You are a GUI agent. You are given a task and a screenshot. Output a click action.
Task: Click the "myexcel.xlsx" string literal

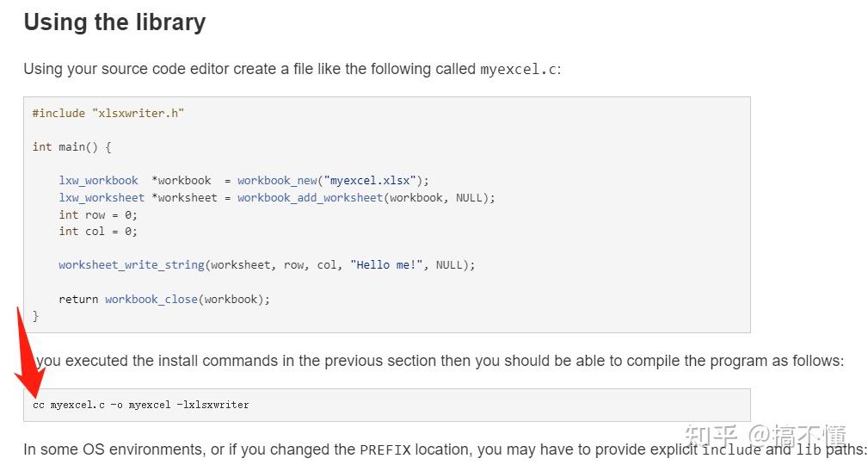click(x=370, y=181)
